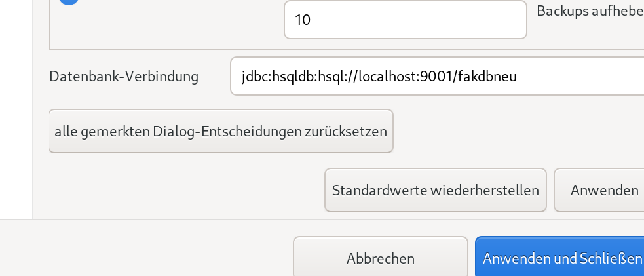Click the Backups aufheben label text
The image size is (644, 276).
point(590,11)
